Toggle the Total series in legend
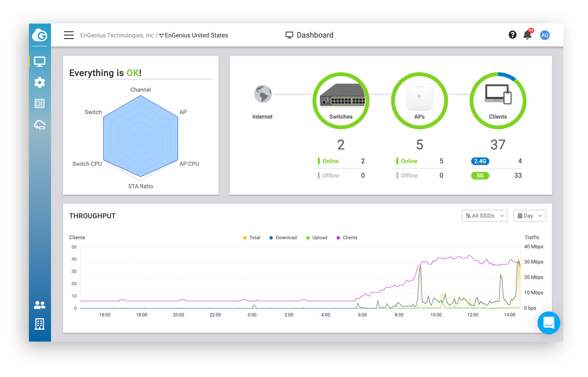The width and height of the screenshot is (588, 377). [x=252, y=238]
